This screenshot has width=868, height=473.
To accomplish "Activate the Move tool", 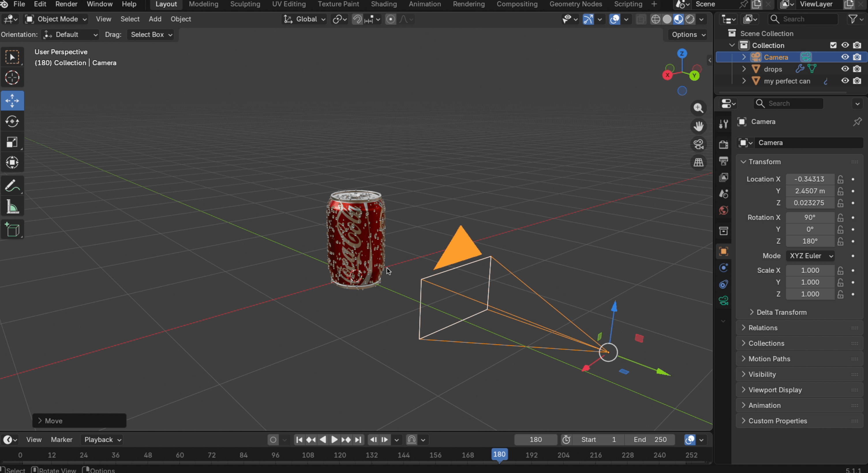I will [12, 100].
